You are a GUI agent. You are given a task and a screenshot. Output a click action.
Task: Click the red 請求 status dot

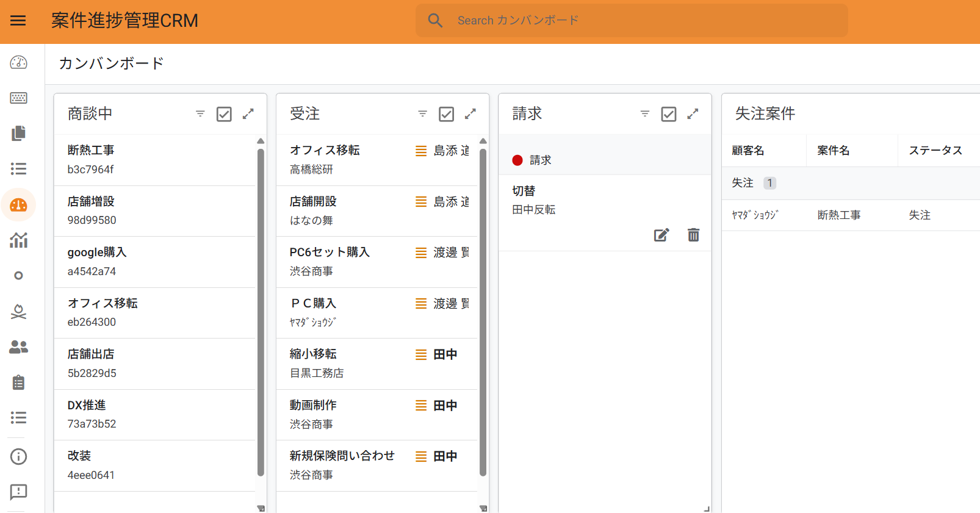point(517,160)
